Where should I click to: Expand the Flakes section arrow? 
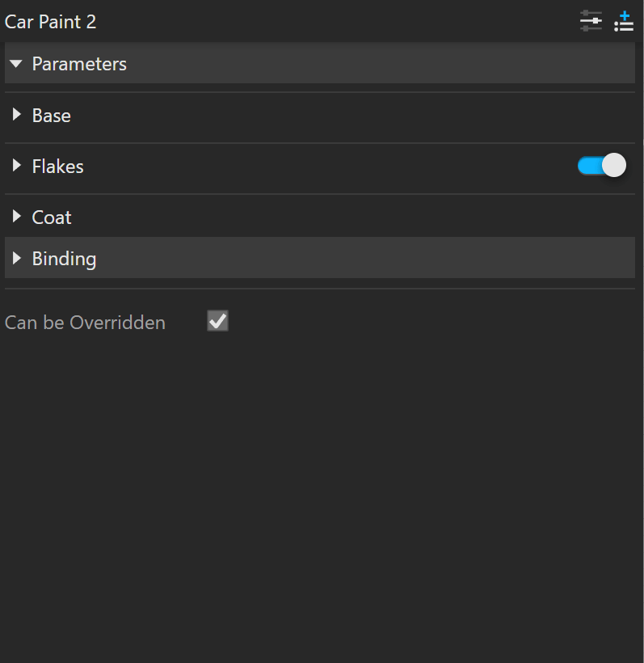tap(16, 165)
